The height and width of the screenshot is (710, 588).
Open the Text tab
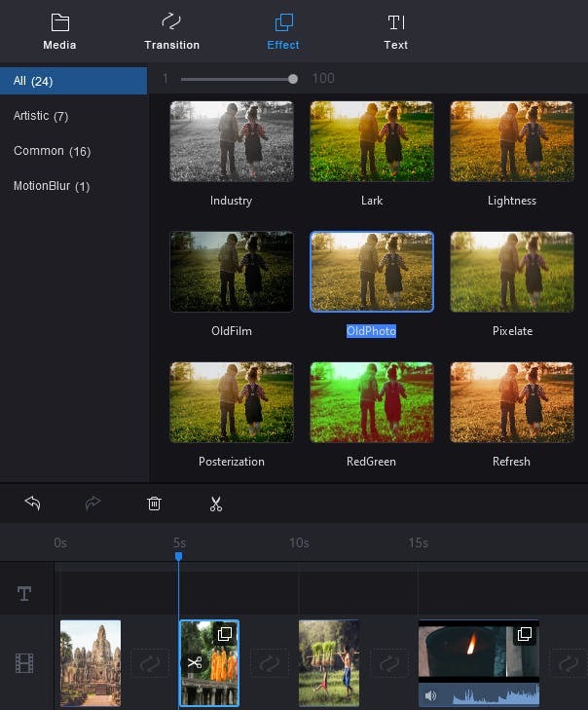395,32
